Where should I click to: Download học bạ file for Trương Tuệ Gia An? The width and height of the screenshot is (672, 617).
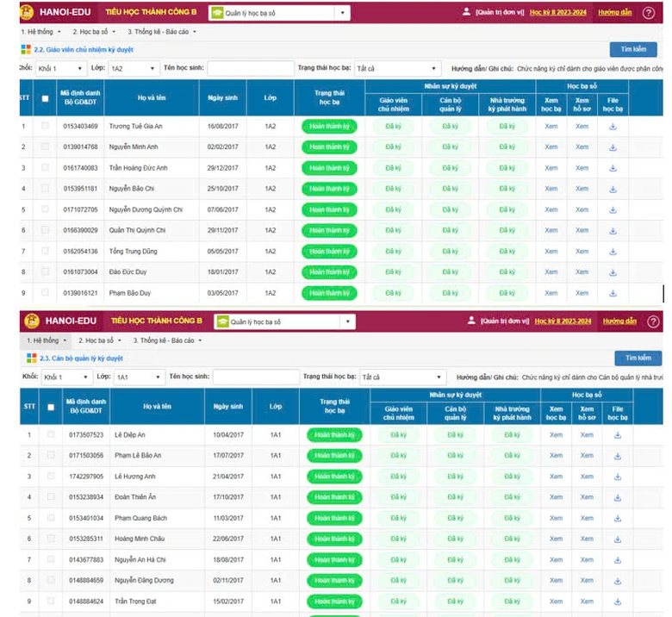tap(613, 126)
